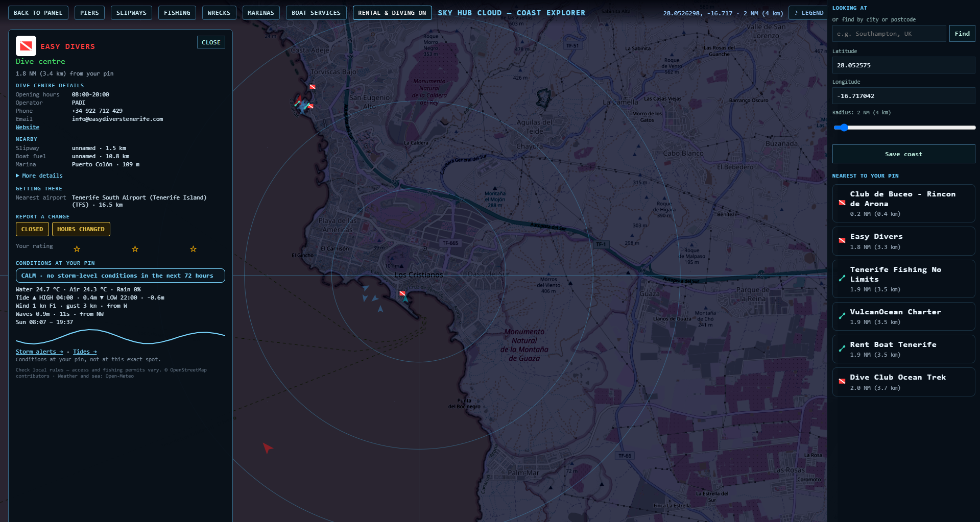The height and width of the screenshot is (522, 980).
Task: Turn off Rental & Diving layer
Action: [392, 13]
